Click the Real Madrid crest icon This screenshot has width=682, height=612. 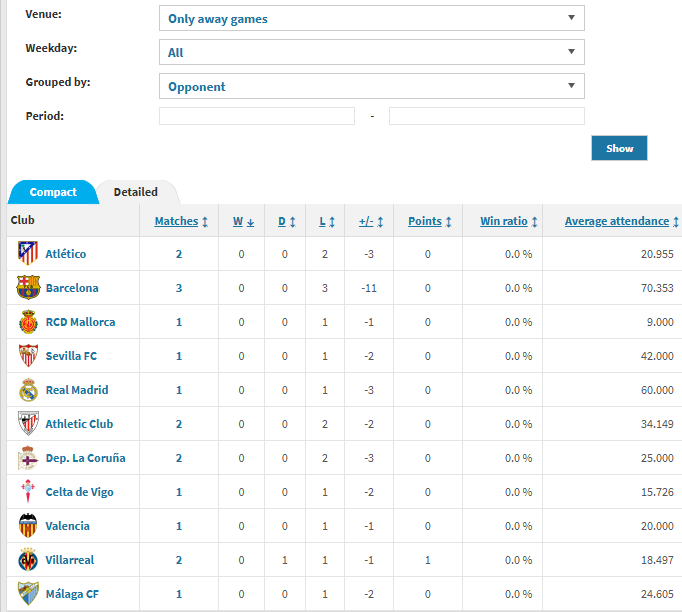pos(28,390)
